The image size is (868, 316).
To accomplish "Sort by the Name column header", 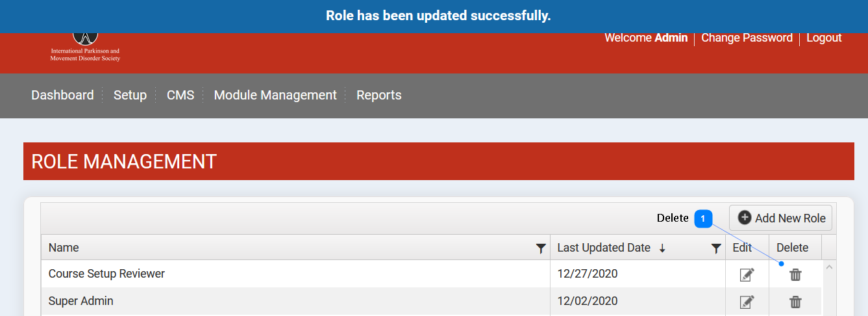I will (64, 248).
